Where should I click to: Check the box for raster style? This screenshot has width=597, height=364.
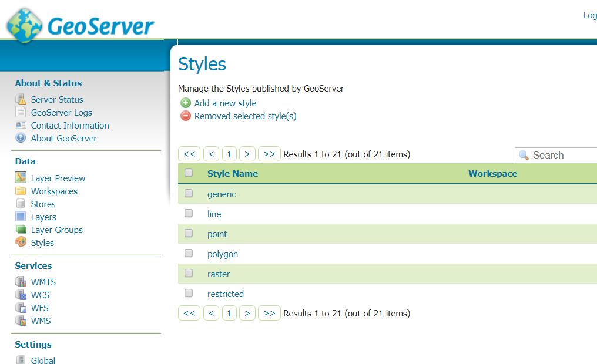189,273
